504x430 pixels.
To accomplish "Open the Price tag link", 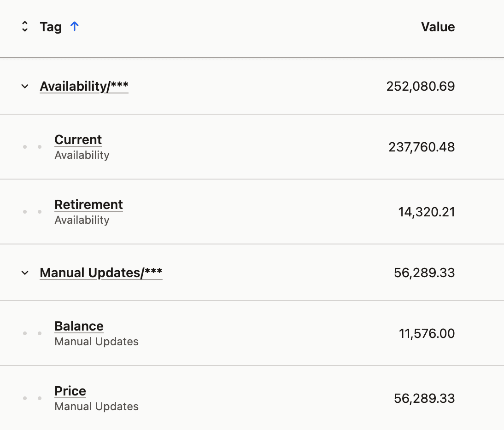I will tap(70, 391).
